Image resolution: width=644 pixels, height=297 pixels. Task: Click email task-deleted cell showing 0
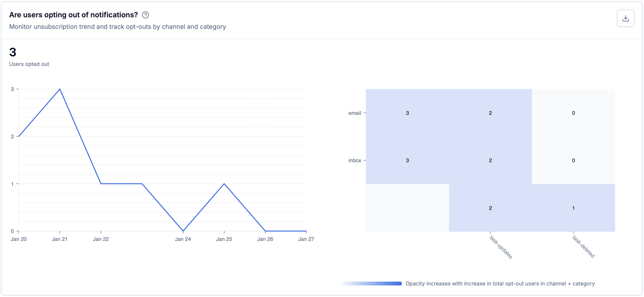coord(573,113)
